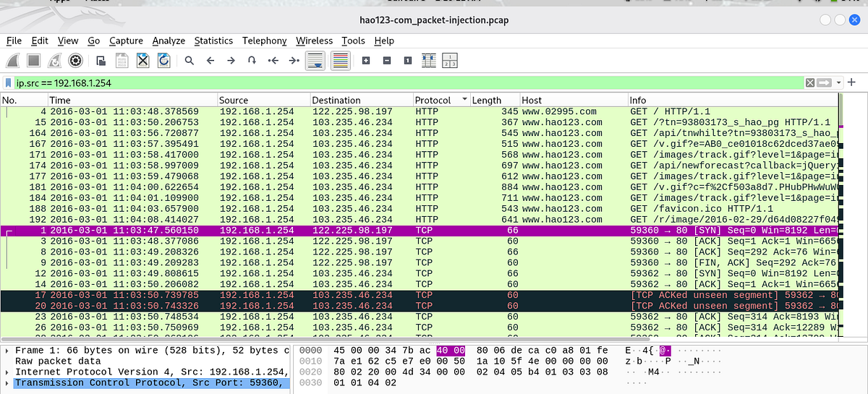Reload the capture file
The width and height of the screenshot is (868, 394).
163,61
